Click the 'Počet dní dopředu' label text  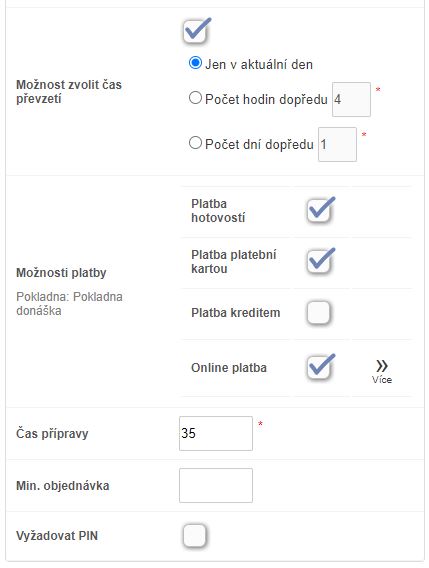[x=259, y=144]
